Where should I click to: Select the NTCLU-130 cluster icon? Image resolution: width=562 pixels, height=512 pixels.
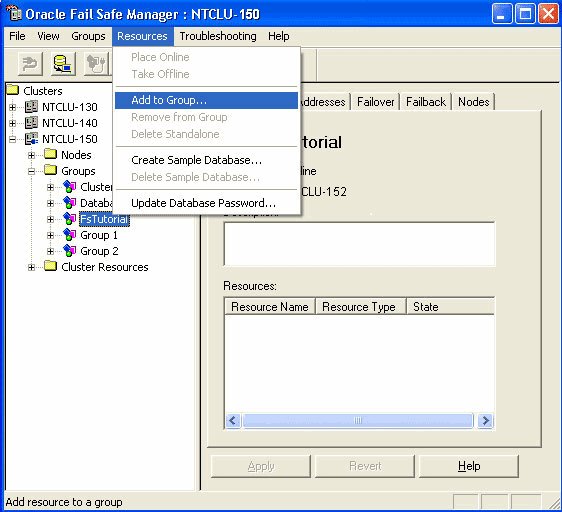[x=32, y=106]
